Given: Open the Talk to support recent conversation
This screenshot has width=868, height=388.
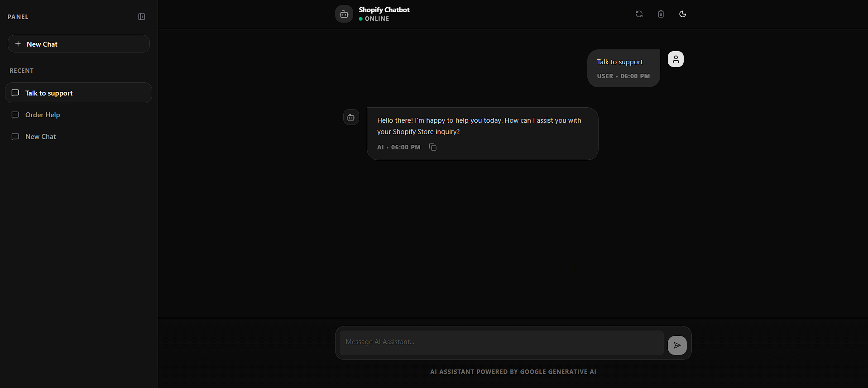Looking at the screenshot, I should [x=78, y=93].
